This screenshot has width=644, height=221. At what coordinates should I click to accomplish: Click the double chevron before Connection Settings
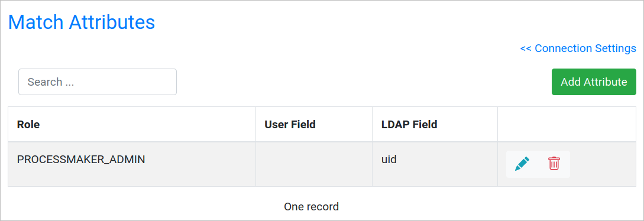click(526, 49)
